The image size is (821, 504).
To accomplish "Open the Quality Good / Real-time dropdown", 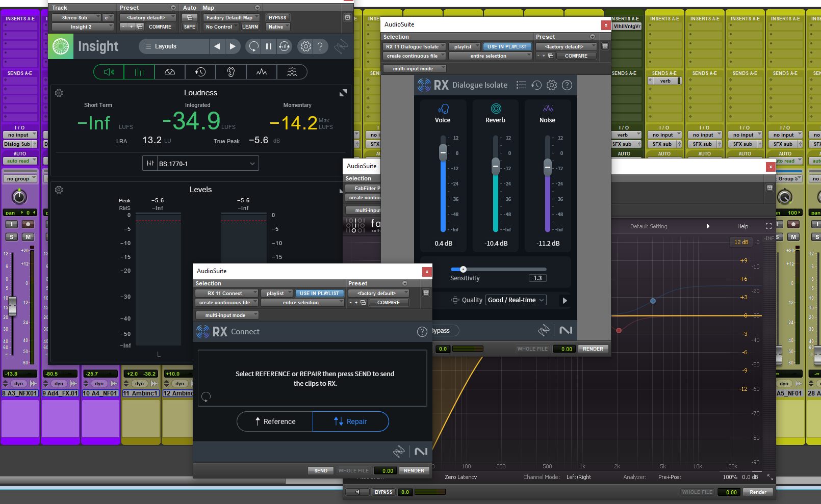I will coord(516,300).
